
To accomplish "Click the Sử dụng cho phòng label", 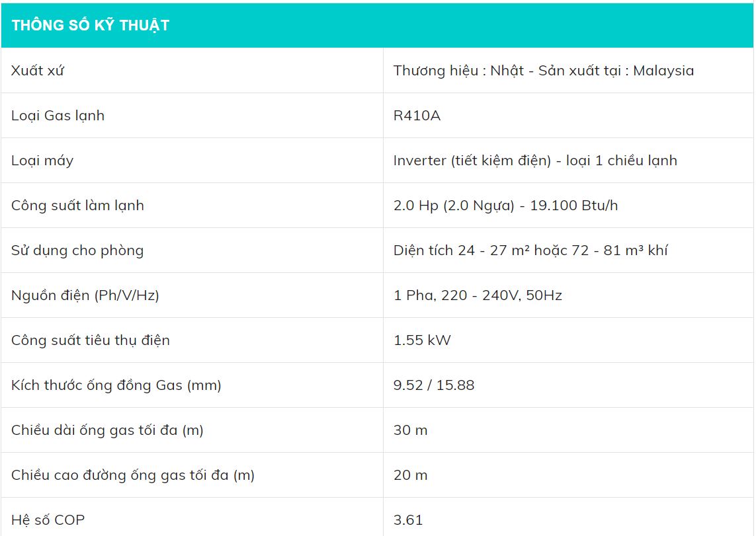I will [77, 250].
